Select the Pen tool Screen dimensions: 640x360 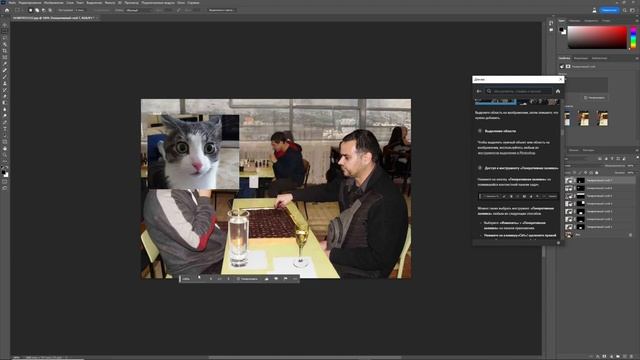[x=5, y=122]
